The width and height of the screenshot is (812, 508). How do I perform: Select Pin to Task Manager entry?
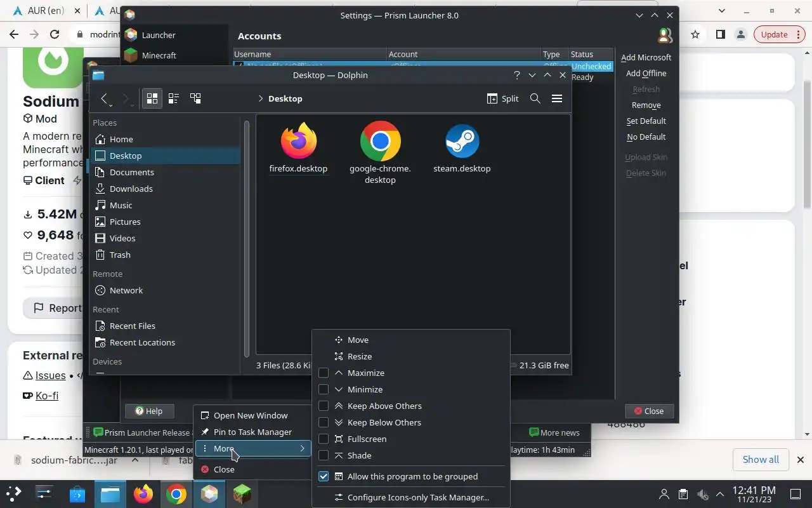click(x=252, y=432)
